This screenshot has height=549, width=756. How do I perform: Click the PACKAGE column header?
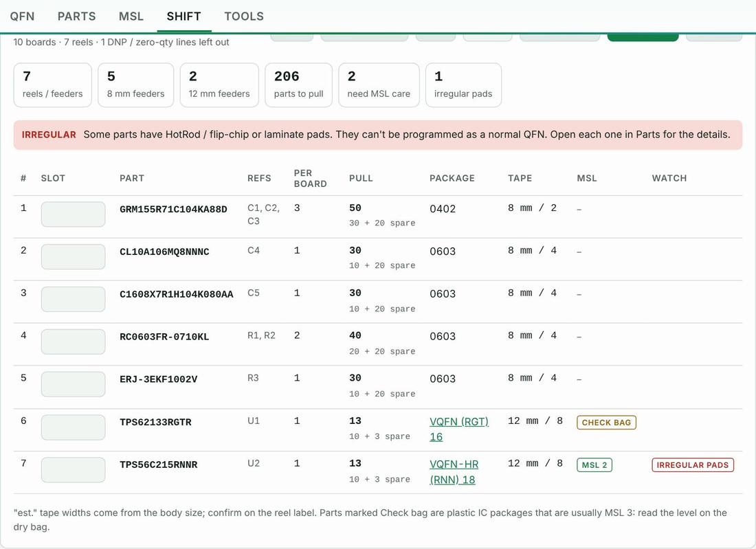click(452, 178)
